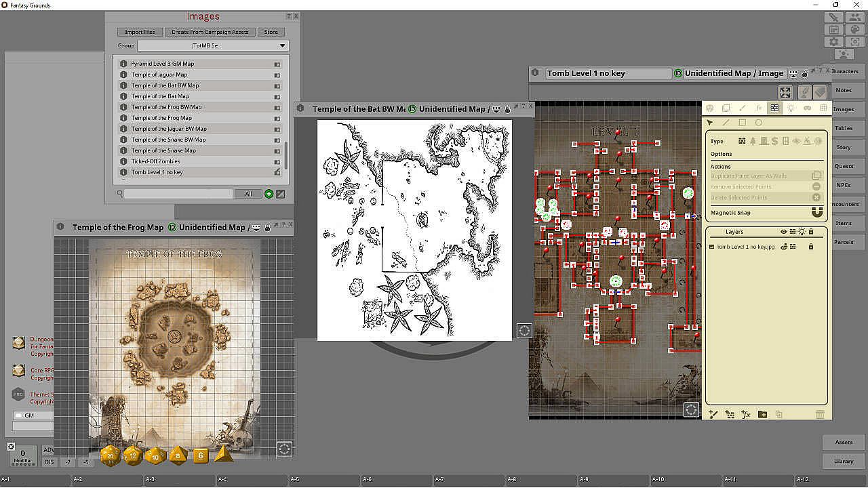Click the add folder layer icon
Screen dimensions: 868x488
pos(762,414)
